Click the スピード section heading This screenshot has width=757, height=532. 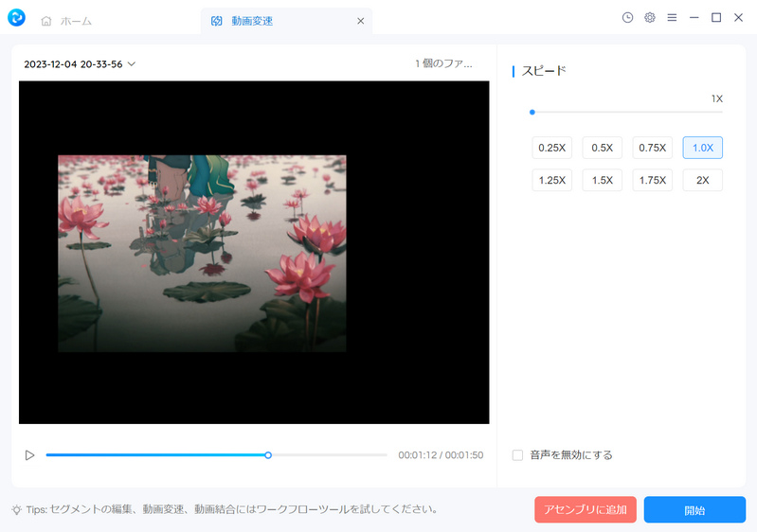click(544, 71)
